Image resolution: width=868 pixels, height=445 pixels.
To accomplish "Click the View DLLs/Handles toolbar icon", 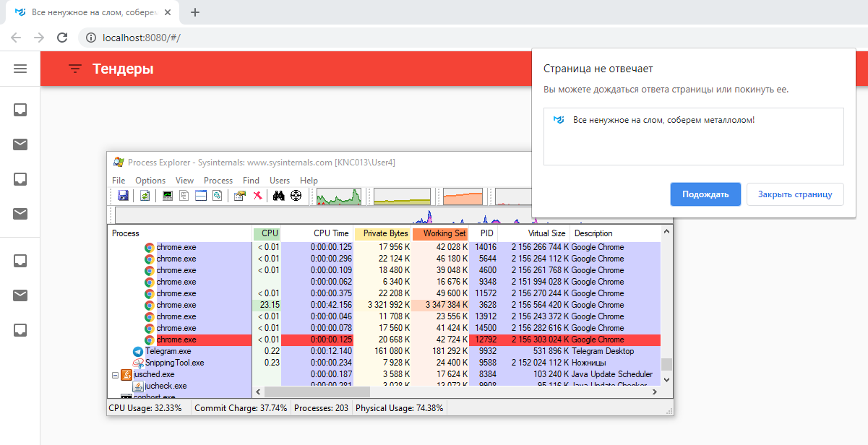I will click(x=217, y=196).
